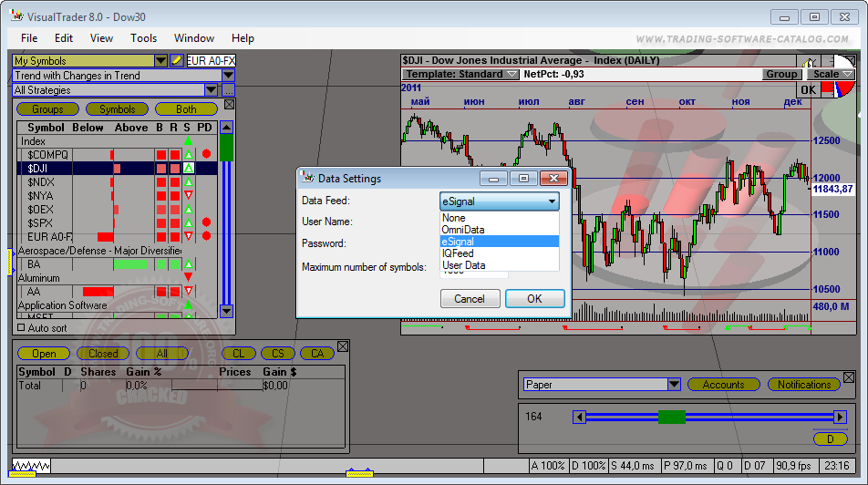Toggle the Both filter pill

tap(186, 109)
